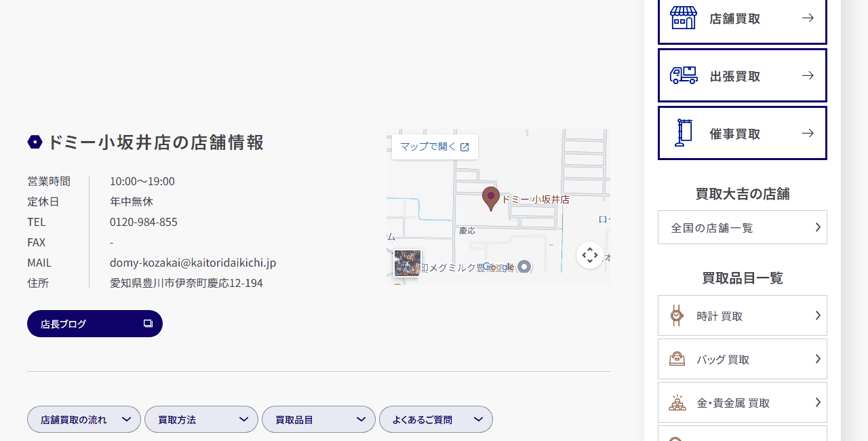
Task: Click chevron on バッグ 買取 row
Action: 818,359
